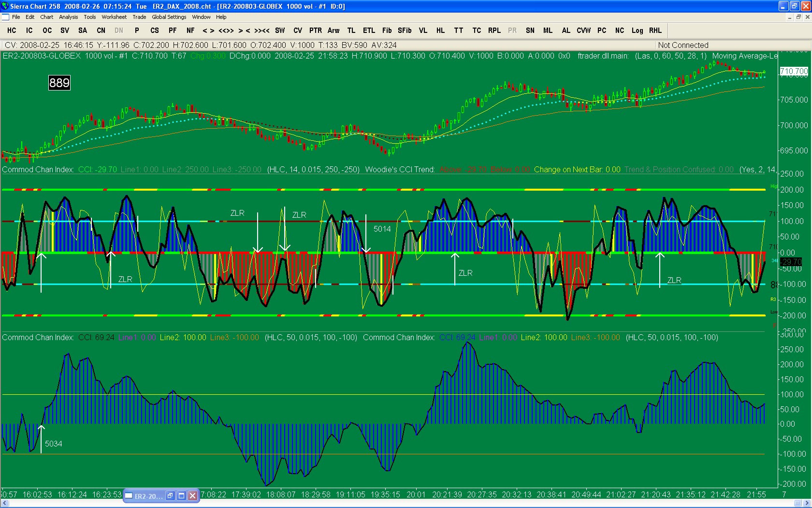812x508 pixels.
Task: Click the minimized ER2-20… chart window title
Action: (148, 496)
